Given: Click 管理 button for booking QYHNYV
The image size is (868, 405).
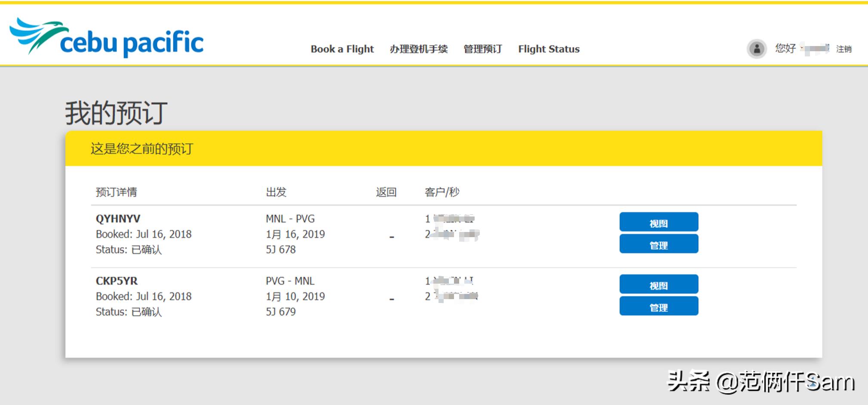Looking at the screenshot, I should (659, 244).
